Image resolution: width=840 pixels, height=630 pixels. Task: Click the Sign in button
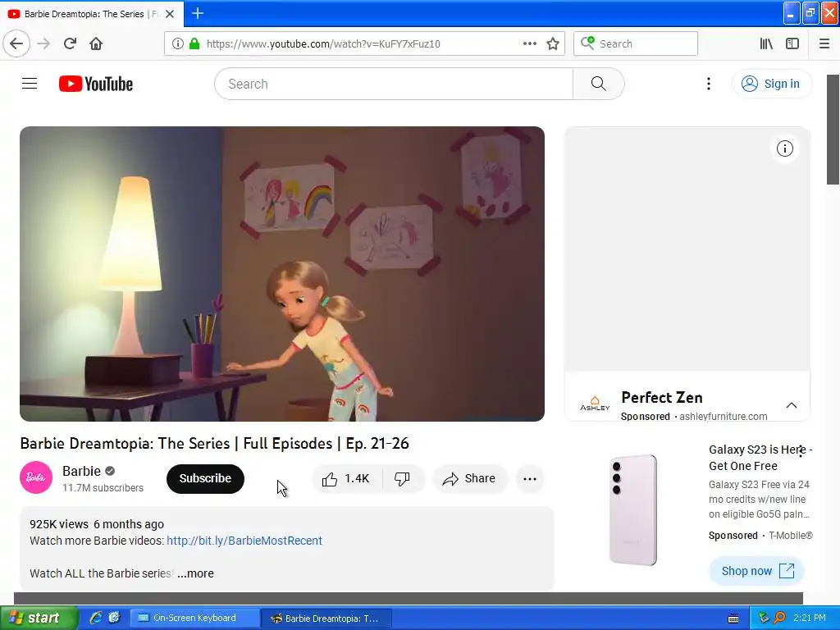point(771,84)
